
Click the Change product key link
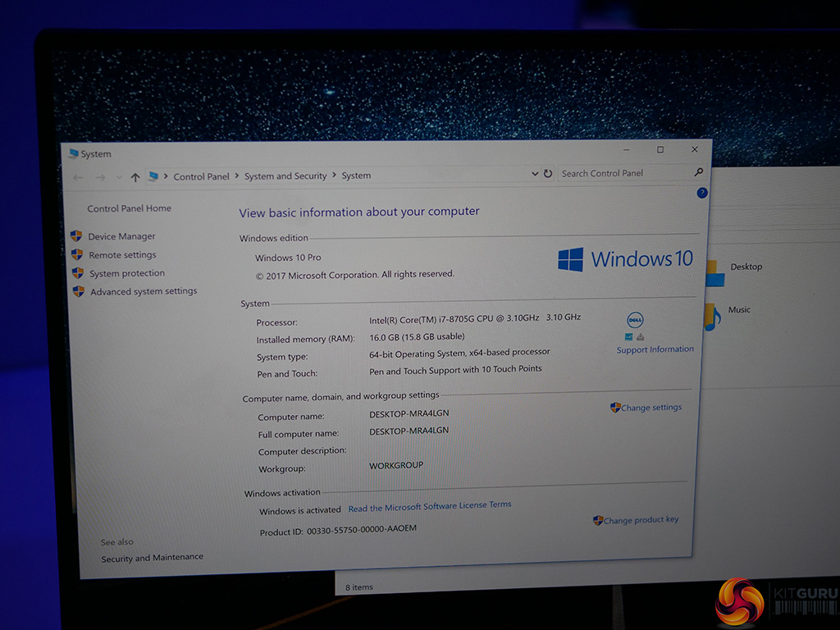(x=641, y=519)
